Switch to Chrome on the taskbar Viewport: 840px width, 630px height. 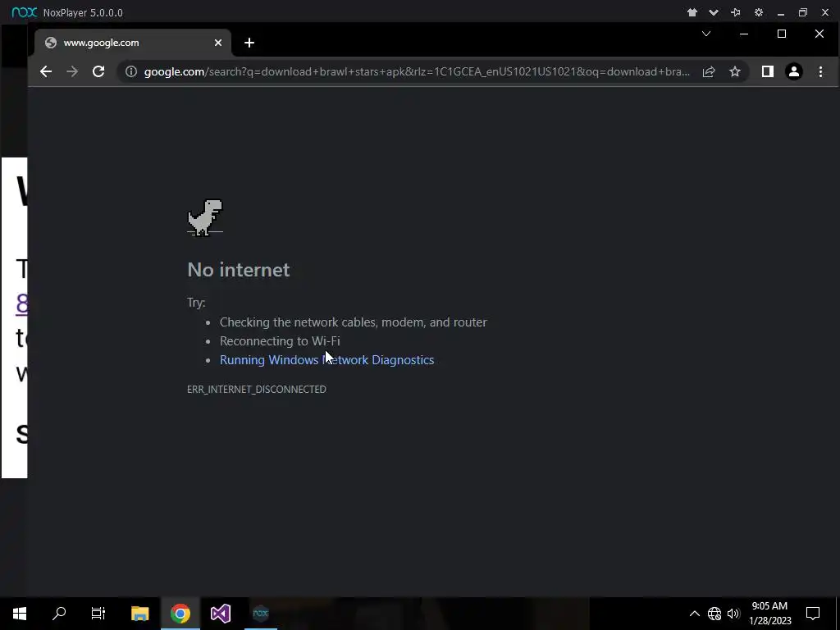(x=180, y=614)
